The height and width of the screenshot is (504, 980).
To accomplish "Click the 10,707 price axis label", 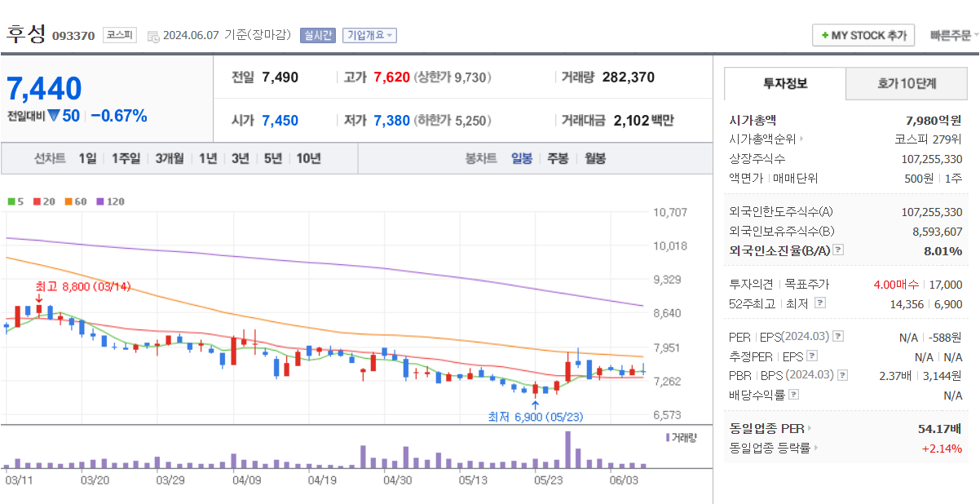I will [x=670, y=212].
